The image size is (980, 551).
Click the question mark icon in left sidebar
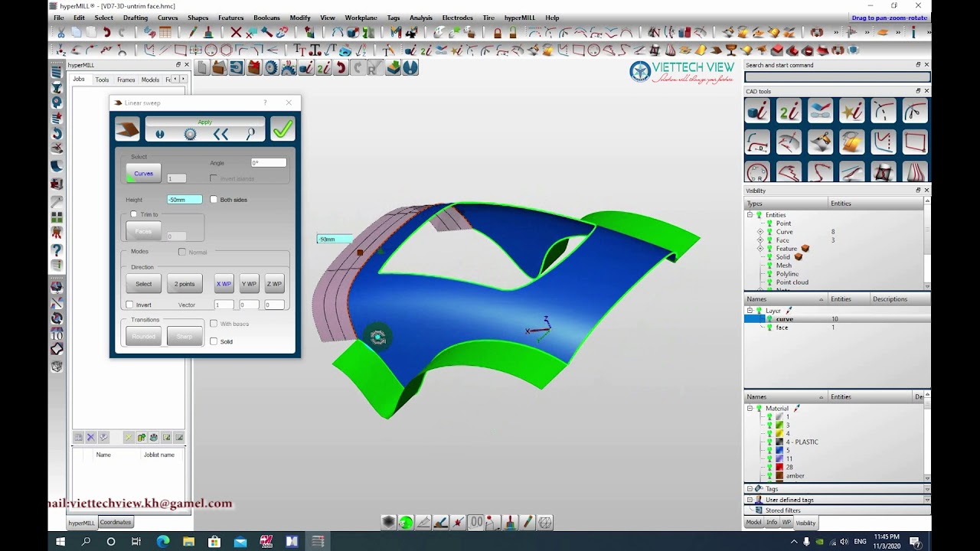(57, 250)
